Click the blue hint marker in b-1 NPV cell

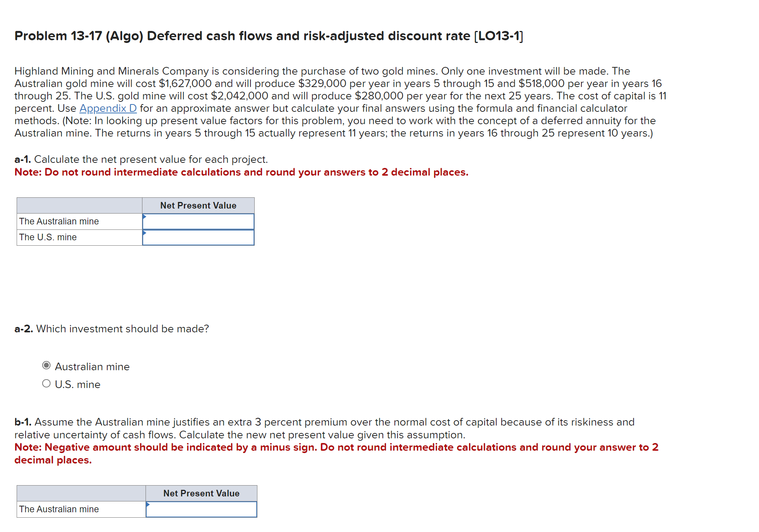click(147, 504)
